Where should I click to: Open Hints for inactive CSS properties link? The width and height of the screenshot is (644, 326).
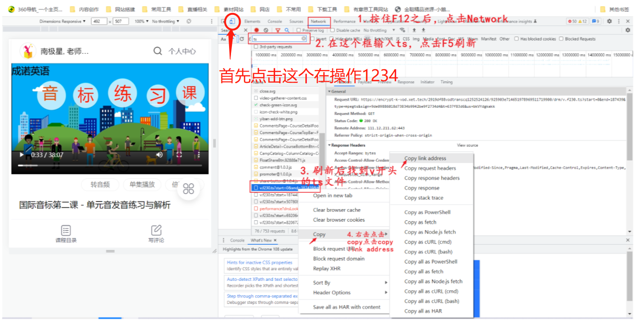point(259,263)
